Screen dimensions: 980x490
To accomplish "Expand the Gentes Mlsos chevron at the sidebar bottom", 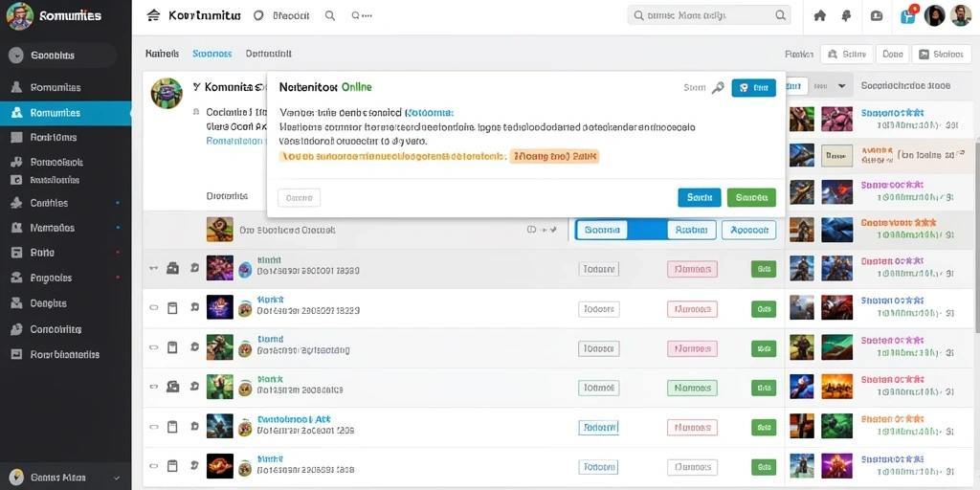I will [x=116, y=478].
